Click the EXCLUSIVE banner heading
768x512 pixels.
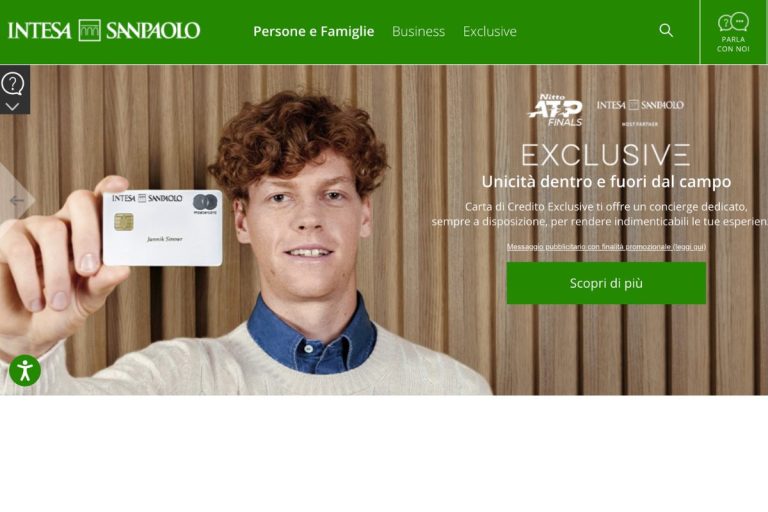[606, 155]
